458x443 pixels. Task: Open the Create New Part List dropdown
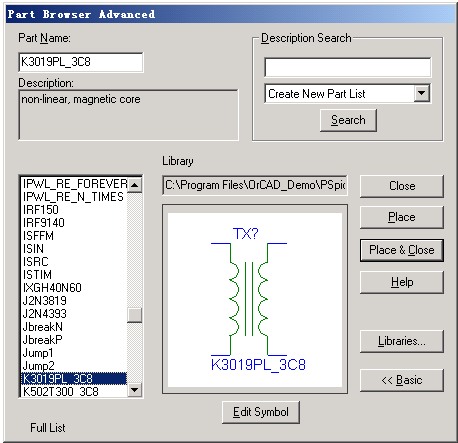click(422, 93)
